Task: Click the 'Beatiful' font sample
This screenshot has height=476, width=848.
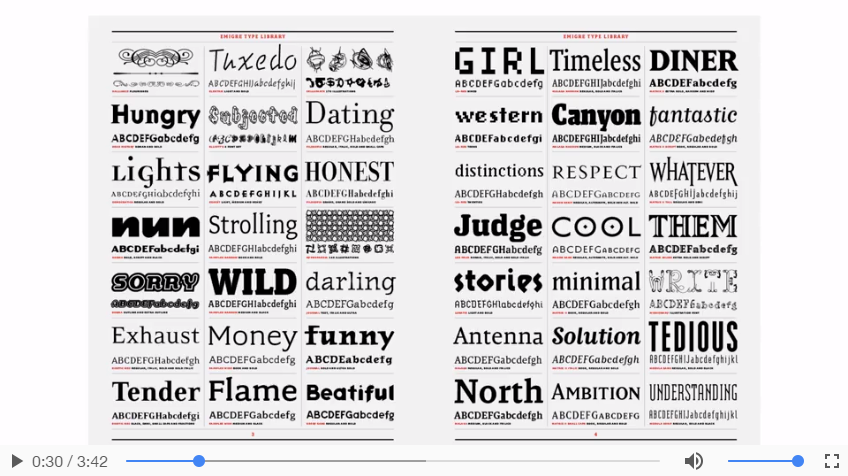Action: click(x=350, y=393)
